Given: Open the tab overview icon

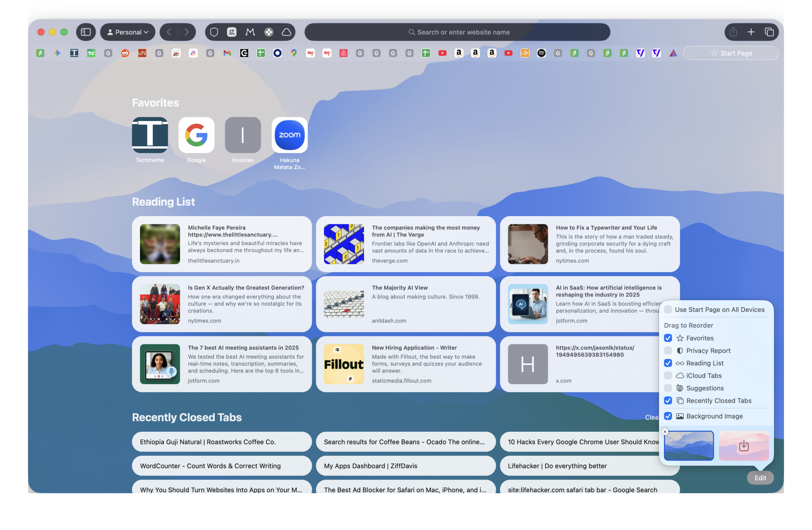Looking at the screenshot, I should click(x=769, y=32).
